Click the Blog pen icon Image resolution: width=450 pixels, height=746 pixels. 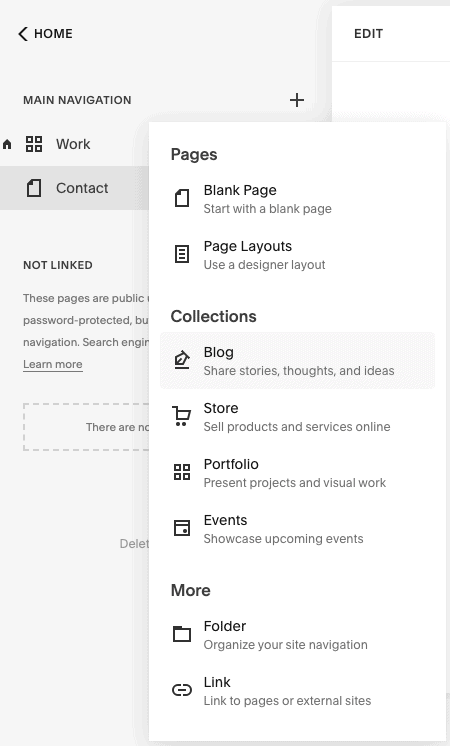[182, 360]
